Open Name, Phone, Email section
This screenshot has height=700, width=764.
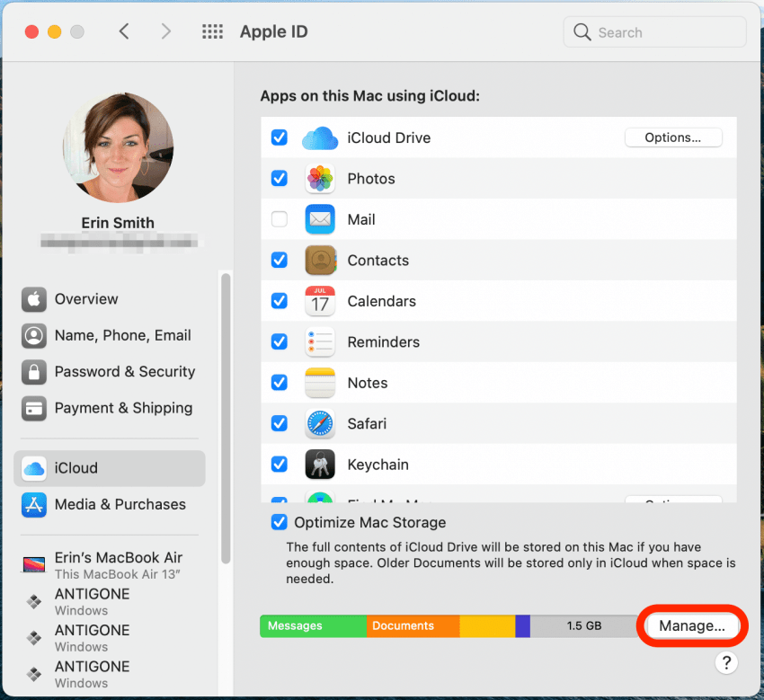tap(110, 336)
